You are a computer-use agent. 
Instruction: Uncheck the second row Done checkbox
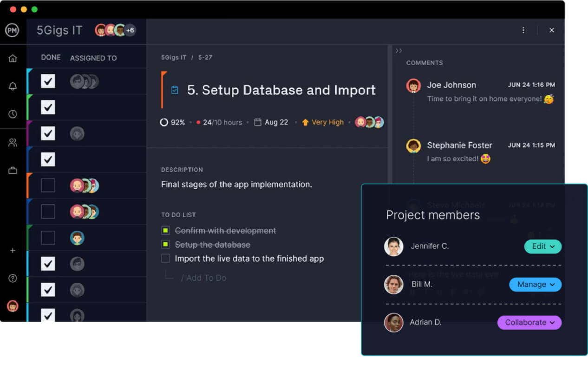(x=48, y=107)
